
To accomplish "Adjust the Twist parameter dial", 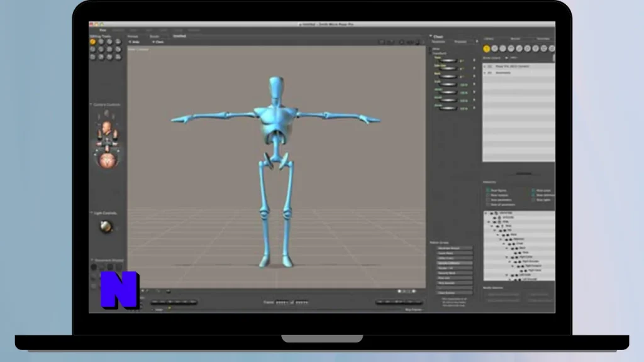I will click(448, 61).
